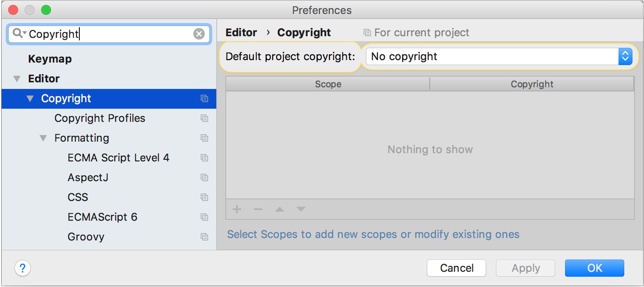Click the move scope up arrow

coord(280,209)
